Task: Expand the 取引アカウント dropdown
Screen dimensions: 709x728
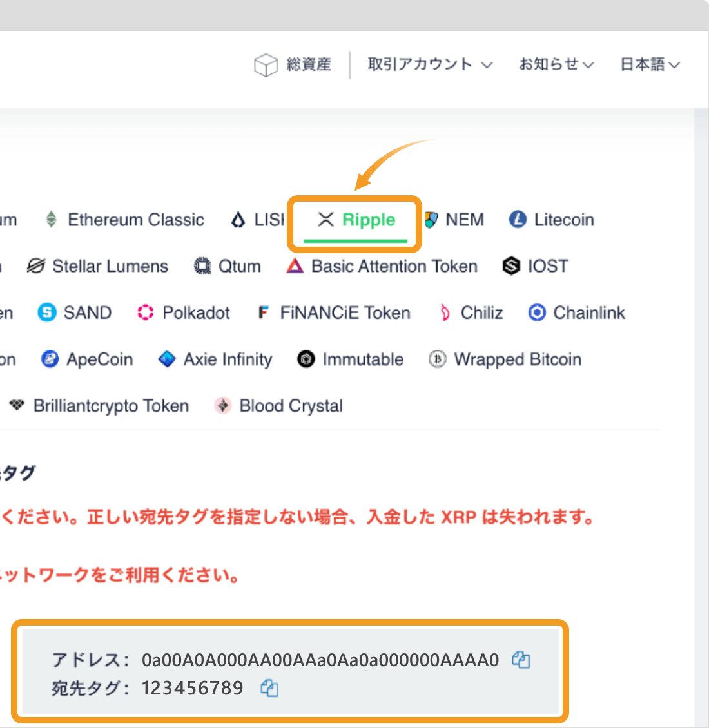Action: 430,64
